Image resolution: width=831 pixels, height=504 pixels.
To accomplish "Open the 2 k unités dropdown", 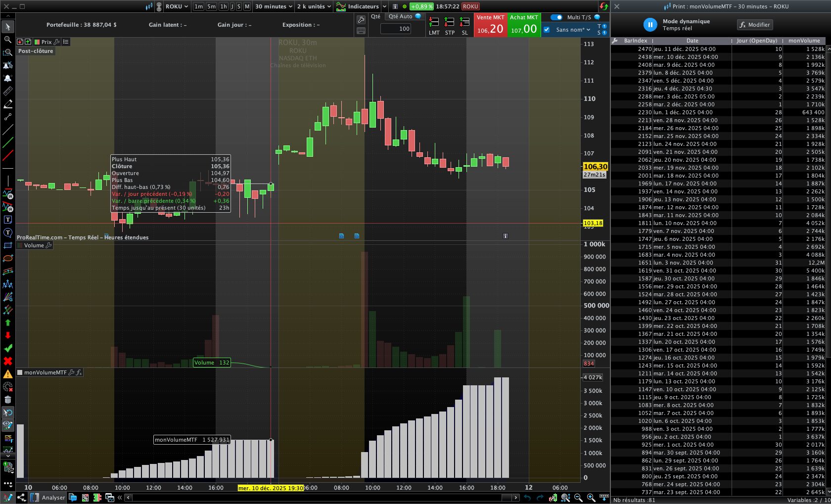I will [314, 6].
